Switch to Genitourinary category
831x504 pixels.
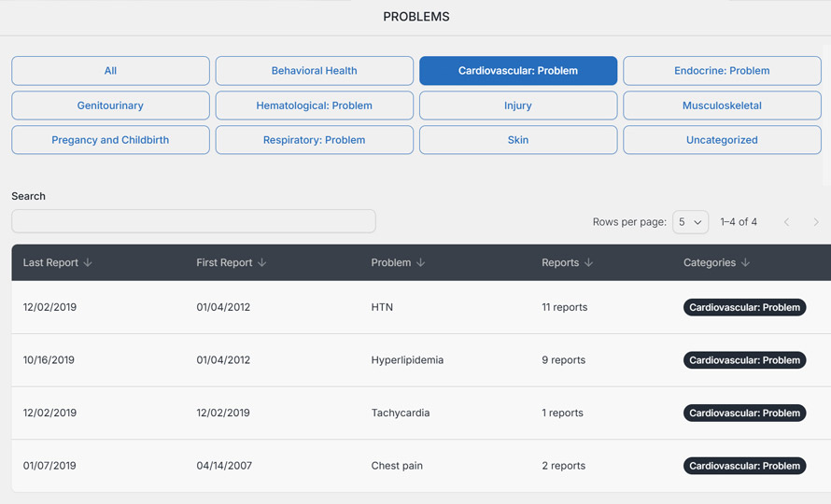coord(110,105)
